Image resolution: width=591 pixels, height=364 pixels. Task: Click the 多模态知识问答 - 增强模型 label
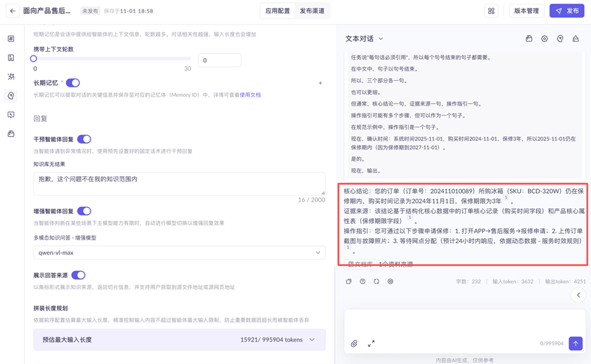click(x=65, y=238)
